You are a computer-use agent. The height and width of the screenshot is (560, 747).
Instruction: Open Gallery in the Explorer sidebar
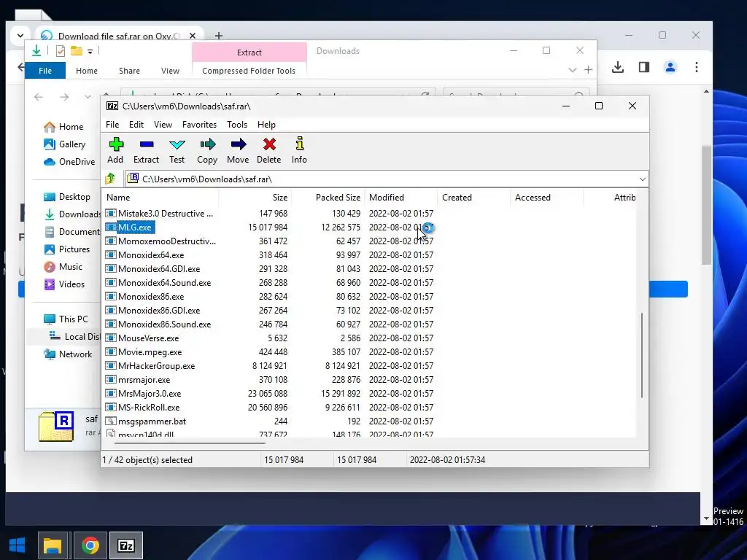click(x=64, y=144)
